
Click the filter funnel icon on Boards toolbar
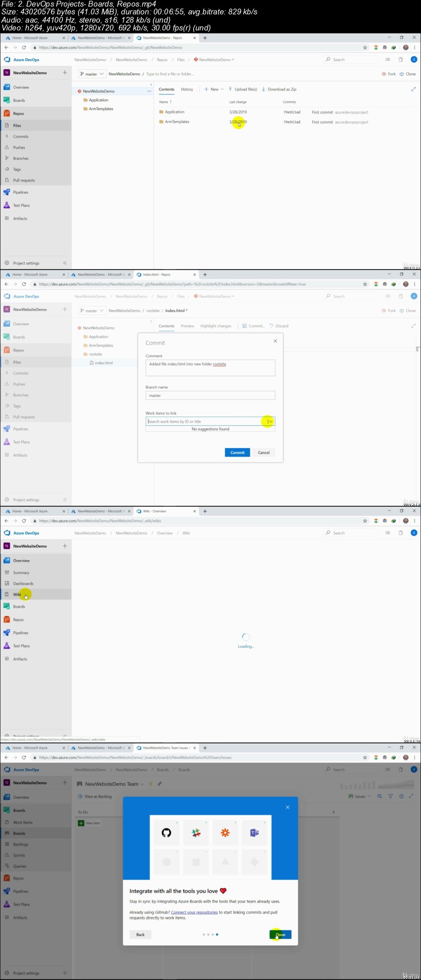391,796
